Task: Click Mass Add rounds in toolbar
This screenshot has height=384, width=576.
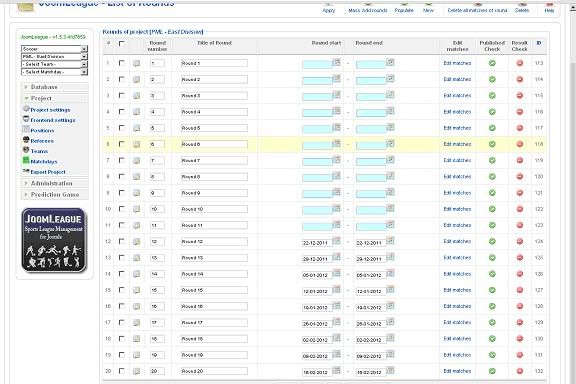Action: coord(368,7)
